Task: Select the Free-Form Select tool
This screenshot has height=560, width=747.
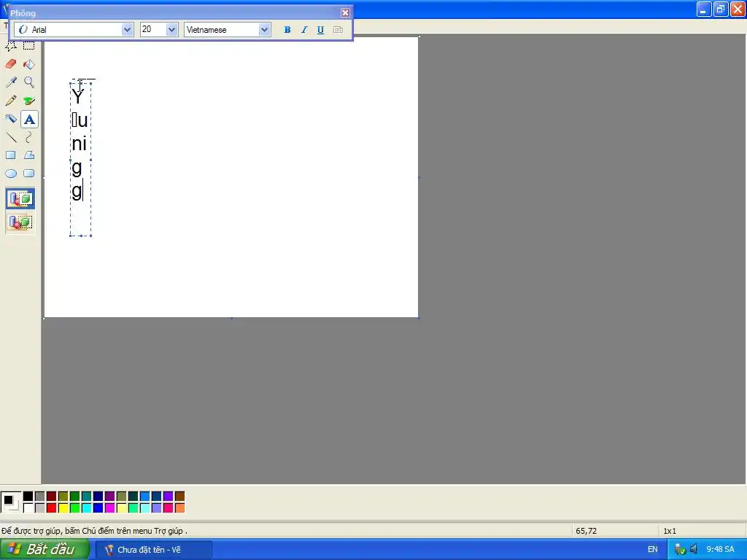Action: (11, 46)
